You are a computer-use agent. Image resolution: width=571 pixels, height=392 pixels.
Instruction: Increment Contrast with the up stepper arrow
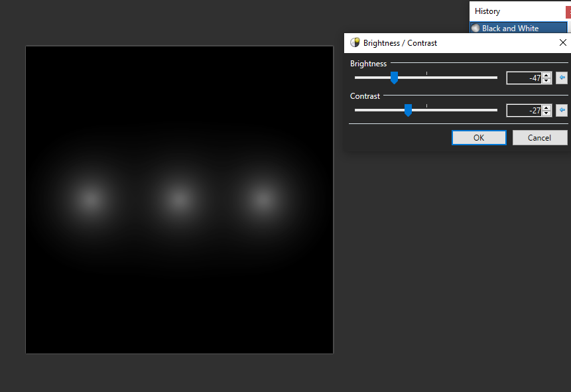pos(546,107)
